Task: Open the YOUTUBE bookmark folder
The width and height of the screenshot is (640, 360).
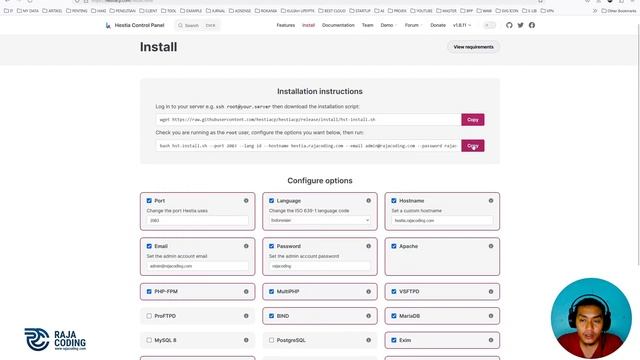Action: pos(421,11)
